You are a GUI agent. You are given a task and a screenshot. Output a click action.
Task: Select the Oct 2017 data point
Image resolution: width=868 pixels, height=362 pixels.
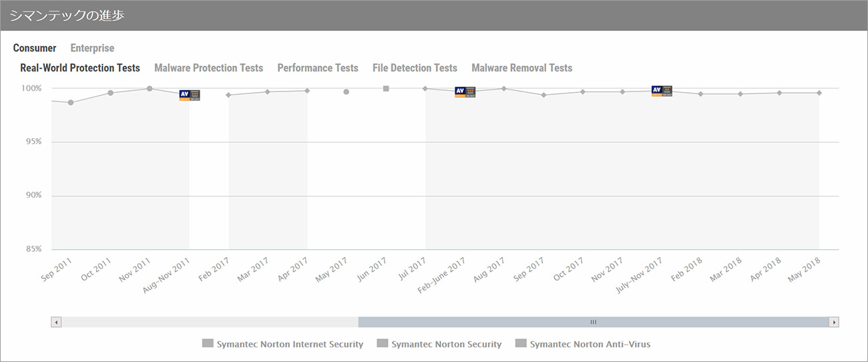point(583,92)
